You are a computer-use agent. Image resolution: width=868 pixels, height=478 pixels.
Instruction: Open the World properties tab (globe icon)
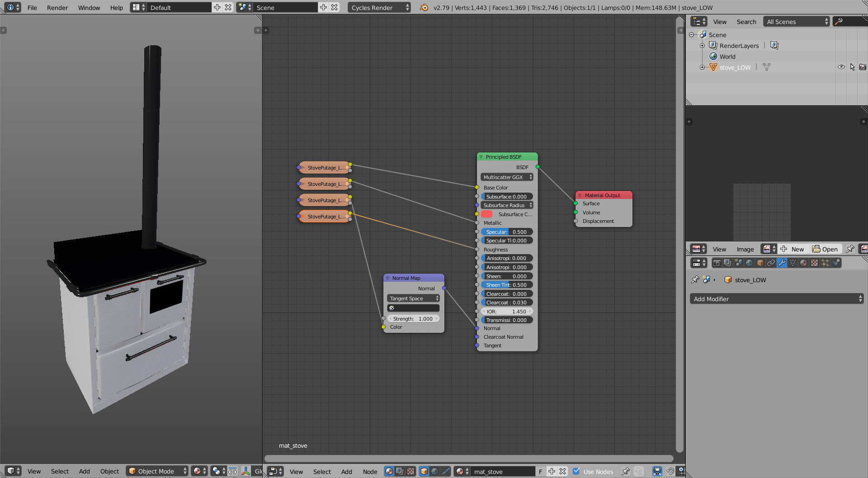(x=749, y=263)
